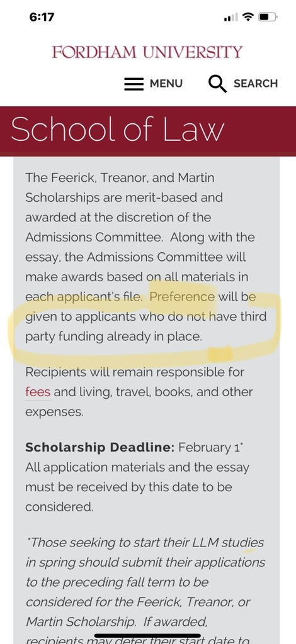The width and height of the screenshot is (296, 644).
Task: Follow the red fees link
Action: [x=38, y=391]
